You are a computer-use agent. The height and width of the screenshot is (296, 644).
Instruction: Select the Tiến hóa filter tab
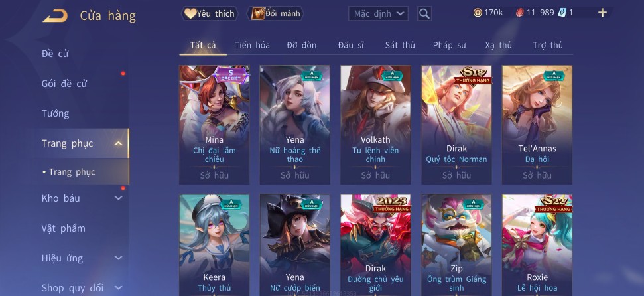[x=252, y=46]
